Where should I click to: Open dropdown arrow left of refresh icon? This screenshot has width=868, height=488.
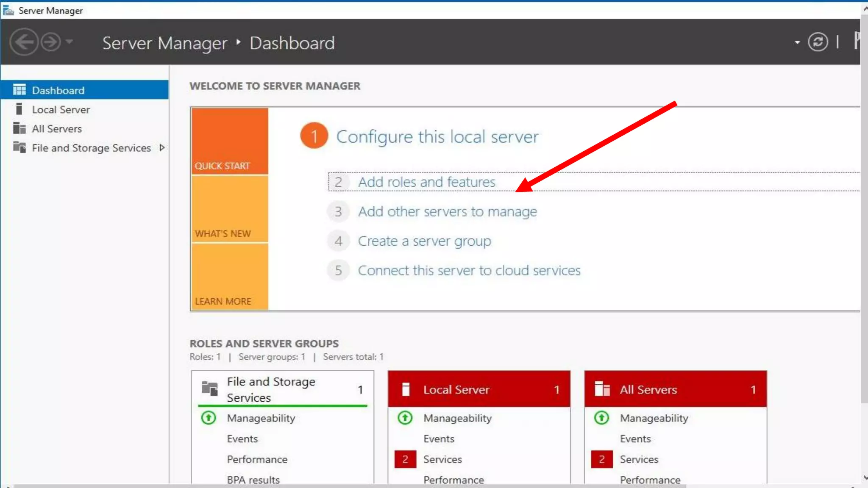click(x=797, y=42)
